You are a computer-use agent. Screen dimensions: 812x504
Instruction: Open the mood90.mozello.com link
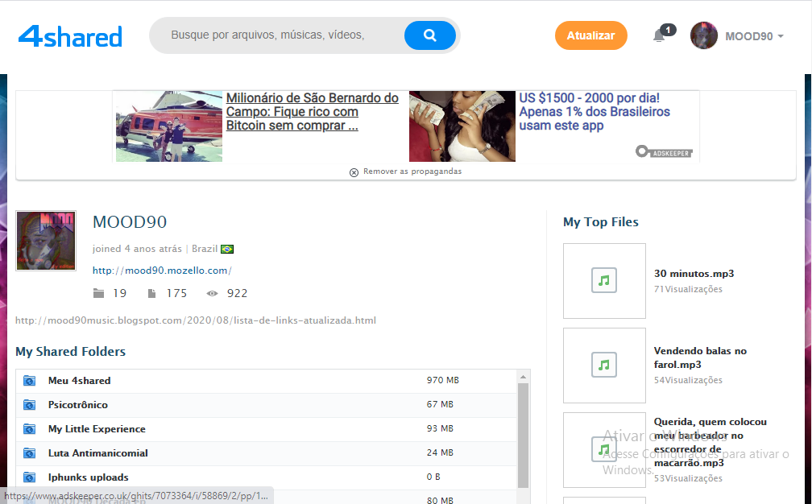(x=162, y=270)
